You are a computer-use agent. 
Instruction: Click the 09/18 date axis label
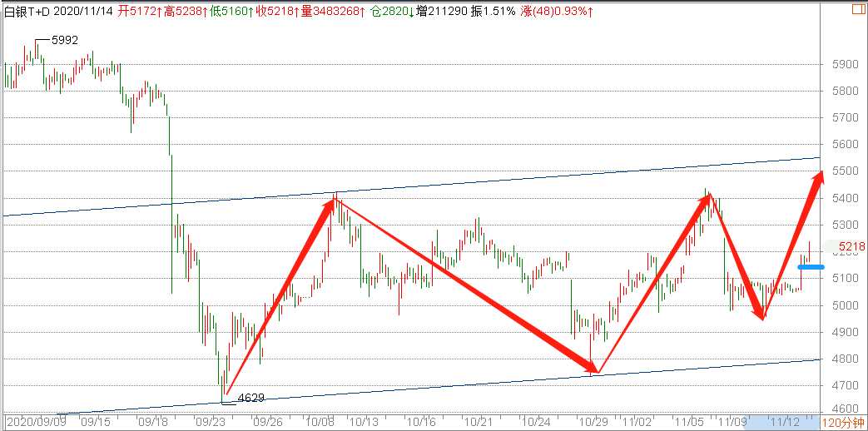pyautogui.click(x=151, y=423)
